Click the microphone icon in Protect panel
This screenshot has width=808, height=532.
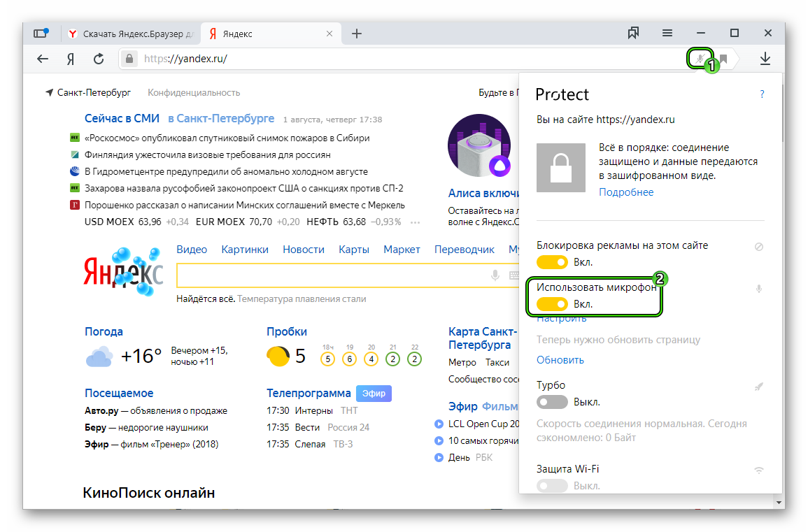pyautogui.click(x=759, y=289)
